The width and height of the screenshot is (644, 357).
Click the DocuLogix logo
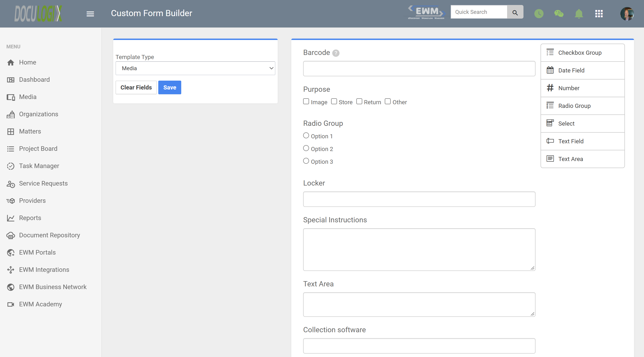[38, 13]
